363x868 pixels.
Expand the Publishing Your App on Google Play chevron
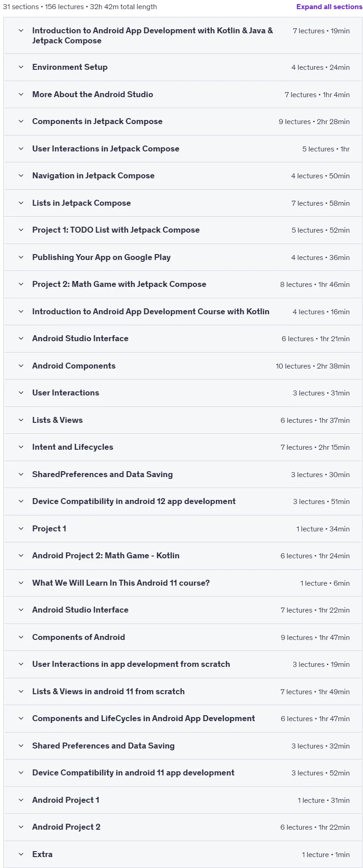[x=21, y=257]
